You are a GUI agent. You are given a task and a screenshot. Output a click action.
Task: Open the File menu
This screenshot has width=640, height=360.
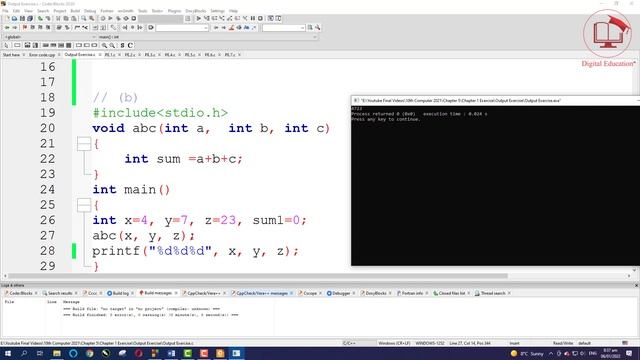tap(5, 11)
